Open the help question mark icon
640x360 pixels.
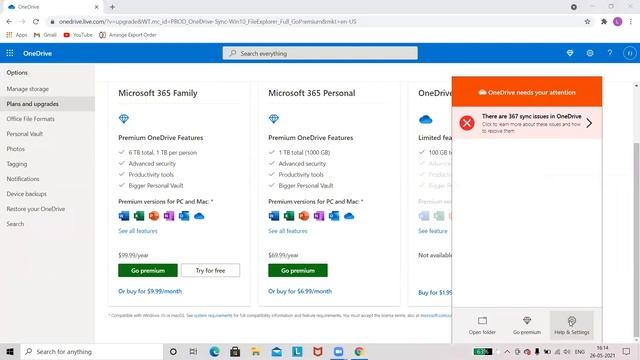click(610, 53)
